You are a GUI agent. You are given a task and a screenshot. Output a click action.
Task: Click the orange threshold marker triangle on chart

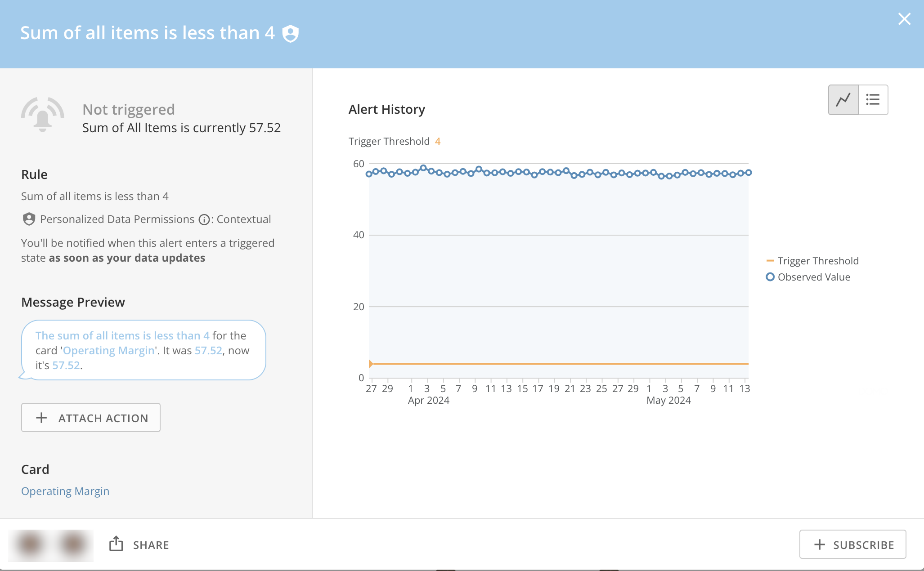[x=371, y=364]
